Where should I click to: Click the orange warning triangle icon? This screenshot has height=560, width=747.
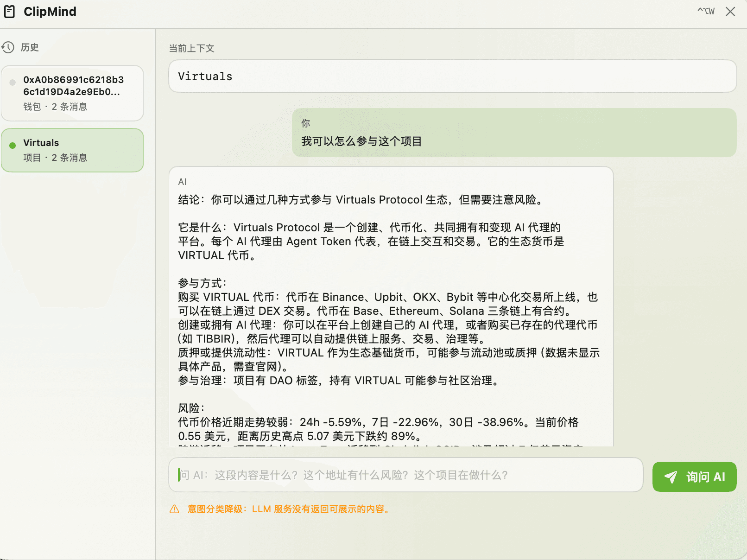click(x=174, y=509)
